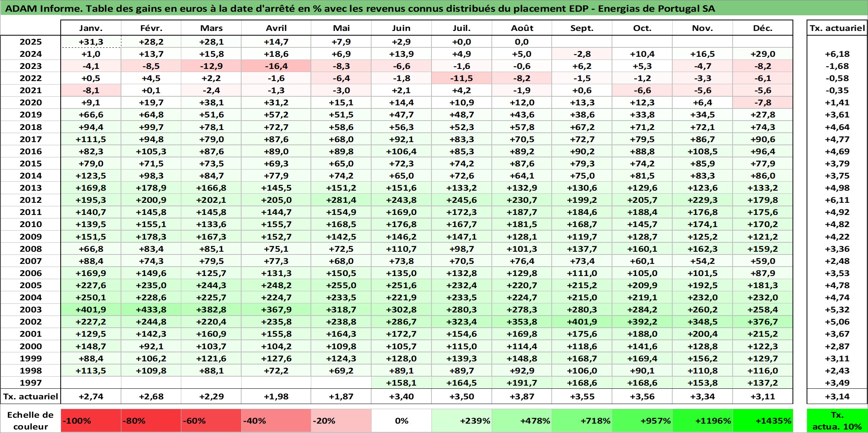Click the '+158,1' cell in Juin 1997
The height and width of the screenshot is (433, 868).
coord(401,382)
